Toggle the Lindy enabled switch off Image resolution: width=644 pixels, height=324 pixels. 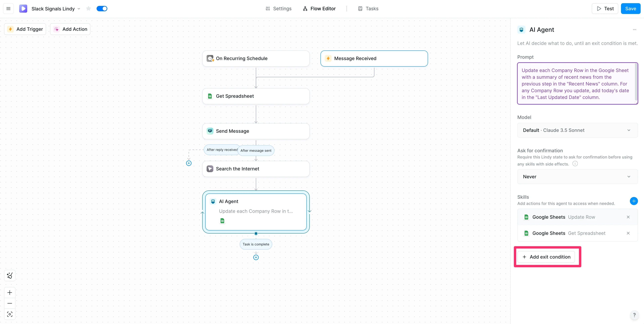pos(102,9)
